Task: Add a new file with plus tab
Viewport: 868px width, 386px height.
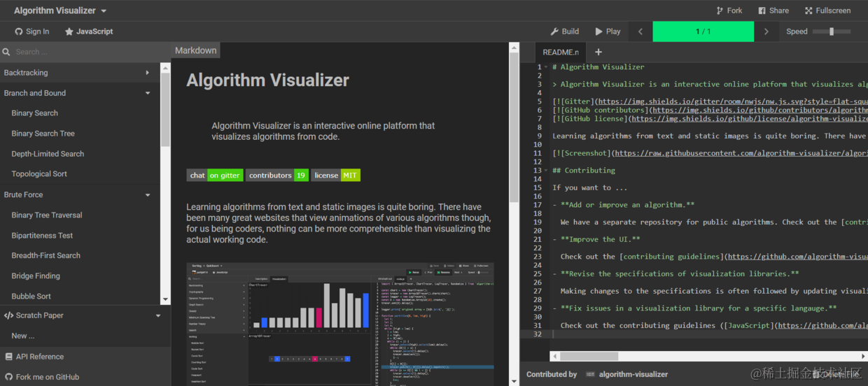Action: 598,52
